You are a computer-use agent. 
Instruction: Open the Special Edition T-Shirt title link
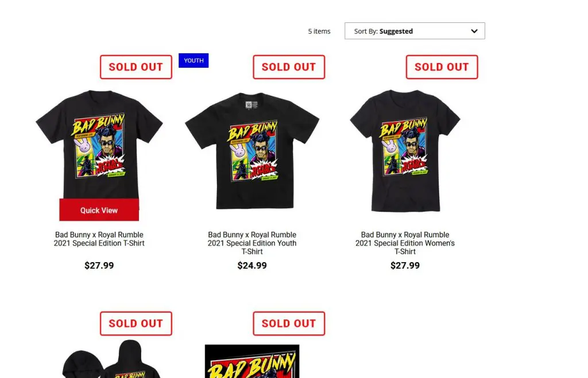click(99, 239)
